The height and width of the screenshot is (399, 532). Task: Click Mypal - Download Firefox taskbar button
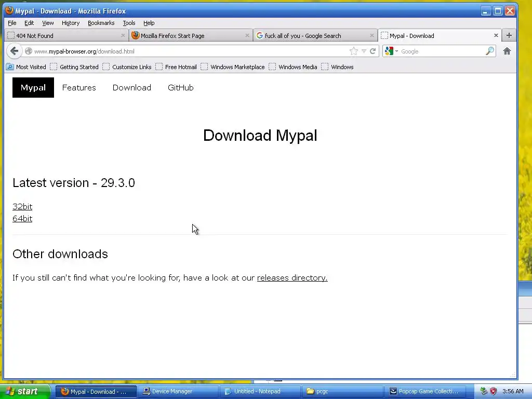click(x=96, y=391)
